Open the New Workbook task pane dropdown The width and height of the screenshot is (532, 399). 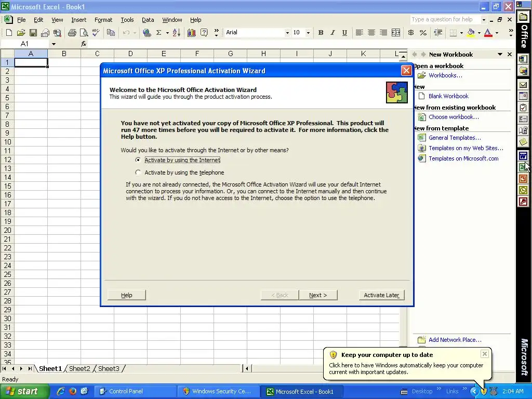click(x=500, y=54)
